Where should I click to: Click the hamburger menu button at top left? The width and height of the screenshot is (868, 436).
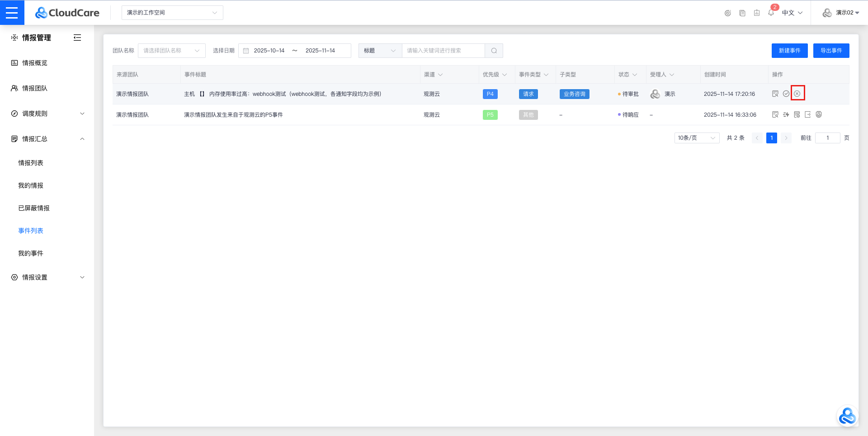pyautogui.click(x=12, y=12)
